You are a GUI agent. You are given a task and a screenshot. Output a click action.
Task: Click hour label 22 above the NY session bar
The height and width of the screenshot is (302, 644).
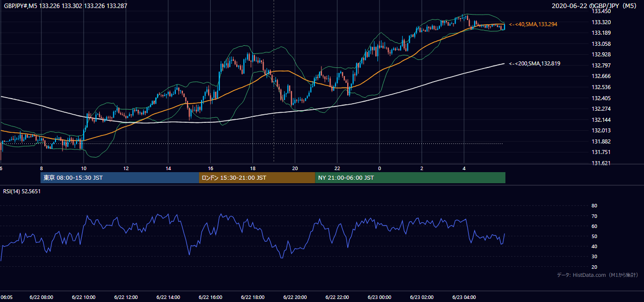337,168
